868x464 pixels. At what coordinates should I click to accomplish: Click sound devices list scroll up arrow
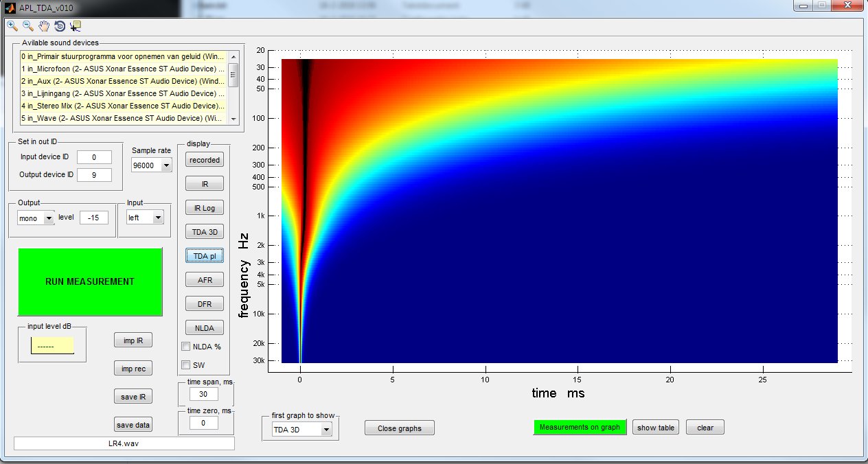pyautogui.click(x=233, y=57)
